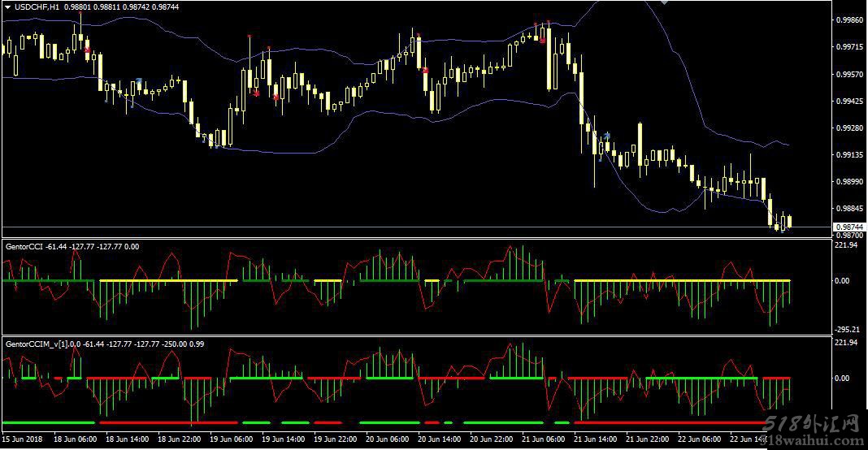The image size is (868, 450).
Task: Click the blue arrow signal near 18 Jun 14:00
Action: pyautogui.click(x=140, y=81)
